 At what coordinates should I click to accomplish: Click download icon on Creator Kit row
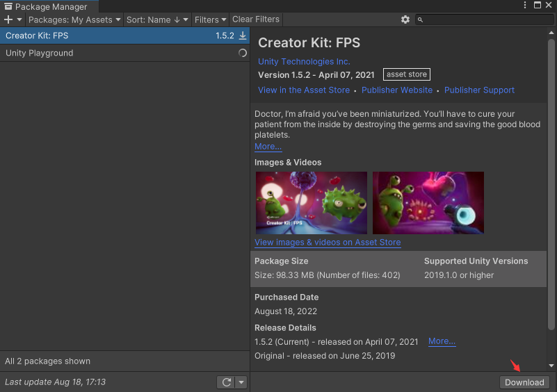pyautogui.click(x=243, y=35)
